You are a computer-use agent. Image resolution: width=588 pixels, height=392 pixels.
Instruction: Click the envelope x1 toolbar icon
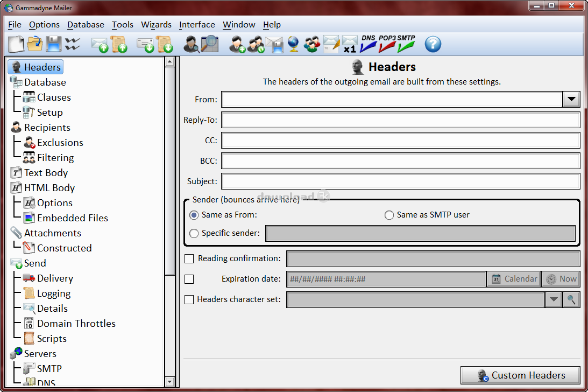(x=350, y=44)
